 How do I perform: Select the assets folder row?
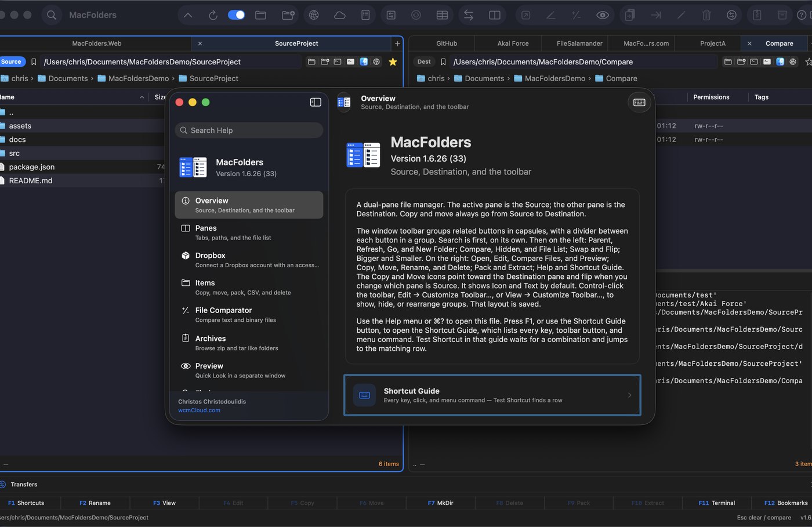click(x=82, y=126)
